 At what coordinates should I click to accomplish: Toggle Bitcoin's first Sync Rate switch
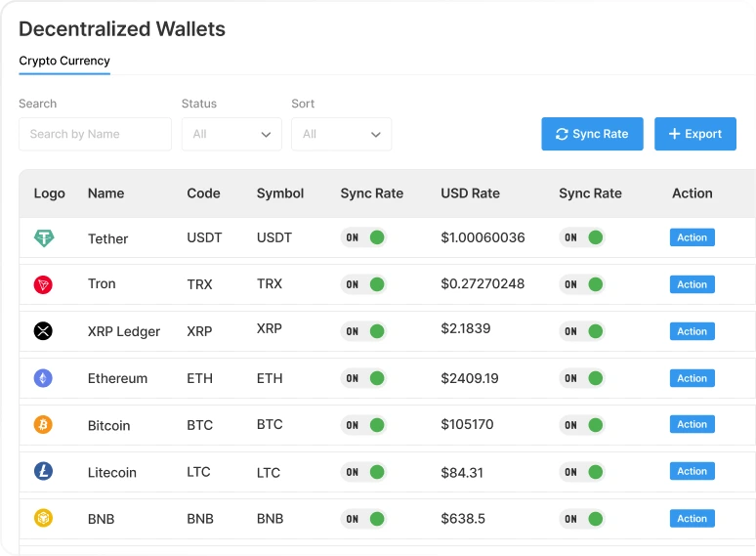click(363, 425)
